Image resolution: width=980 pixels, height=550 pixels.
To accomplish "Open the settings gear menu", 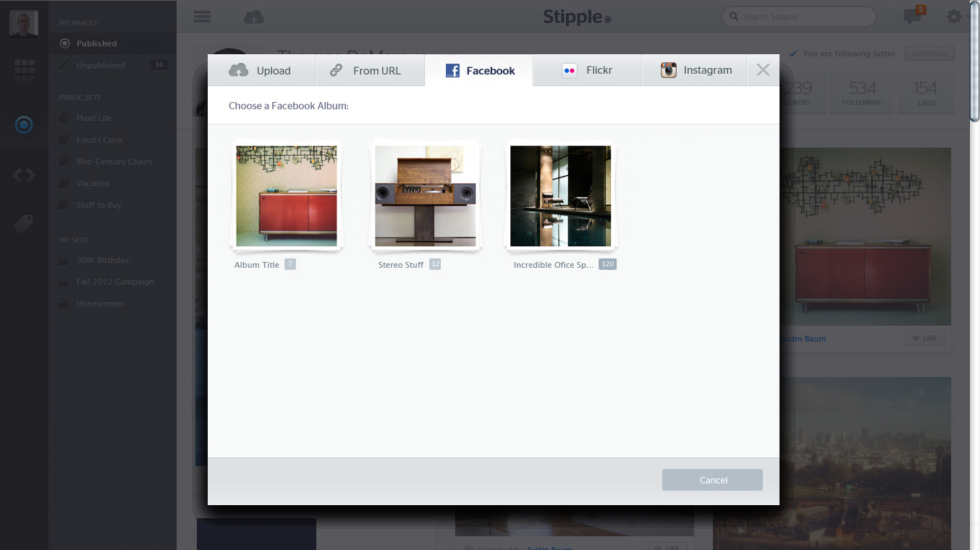I will 954,17.
